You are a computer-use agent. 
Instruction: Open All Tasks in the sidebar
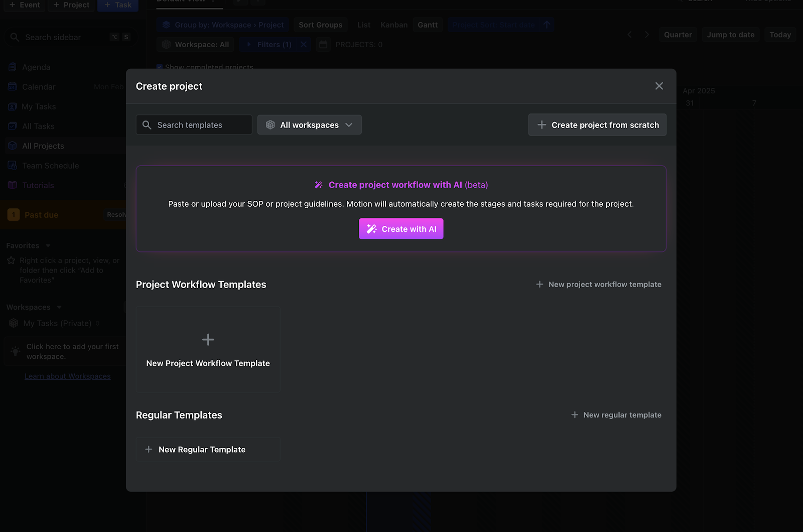38,126
